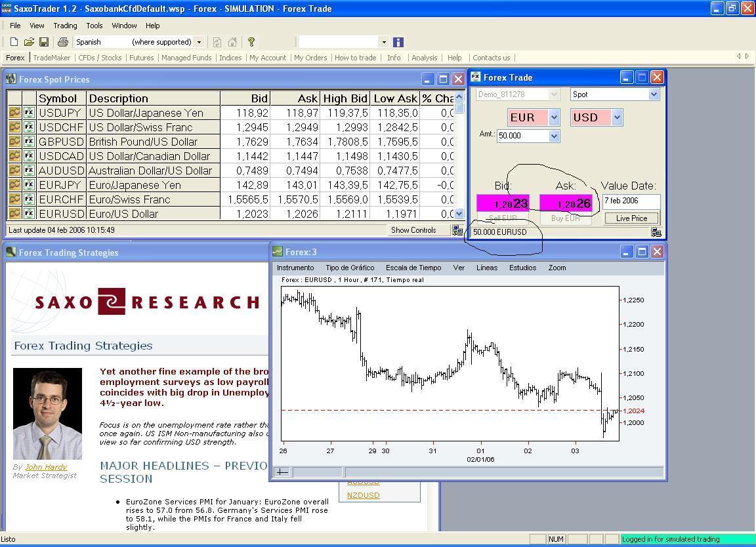
Task: Click the yellow question mark help icon
Action: [251, 42]
